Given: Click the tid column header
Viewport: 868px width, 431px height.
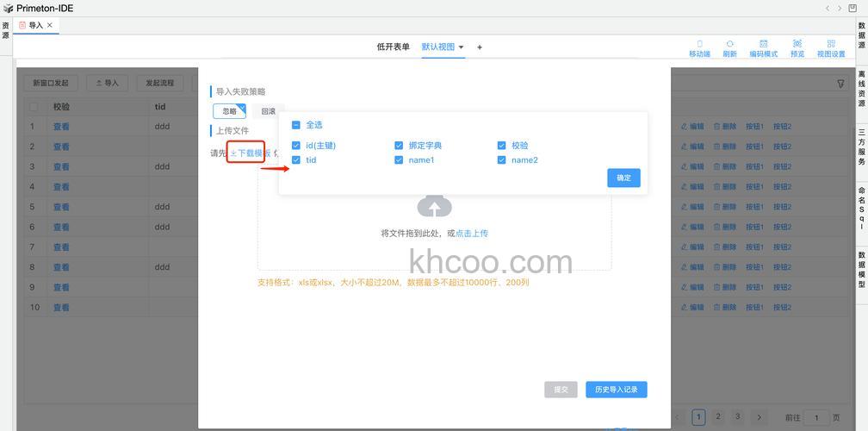Looking at the screenshot, I should click(160, 107).
